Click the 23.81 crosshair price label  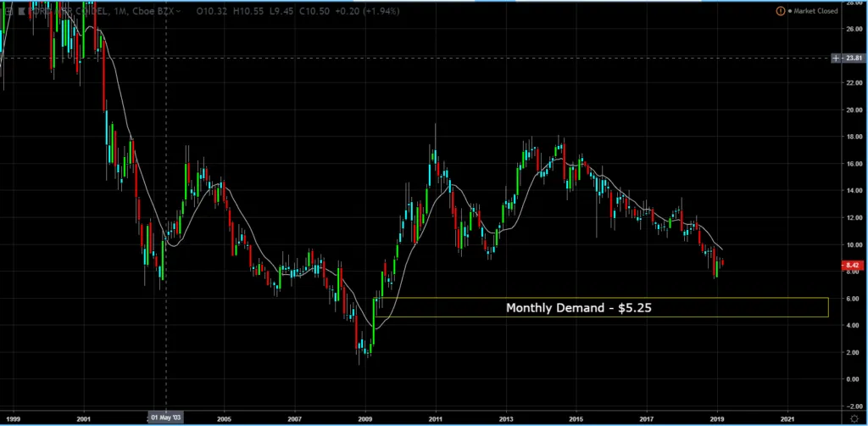click(x=853, y=58)
